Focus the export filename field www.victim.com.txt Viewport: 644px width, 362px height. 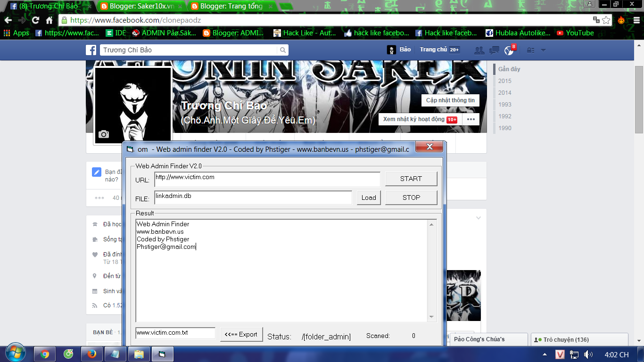[175, 333]
